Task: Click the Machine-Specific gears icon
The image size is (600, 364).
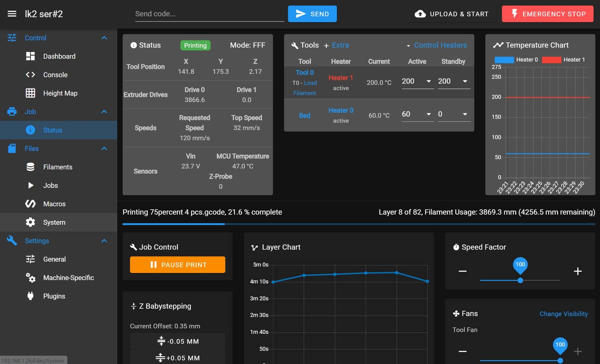Action: [30, 278]
